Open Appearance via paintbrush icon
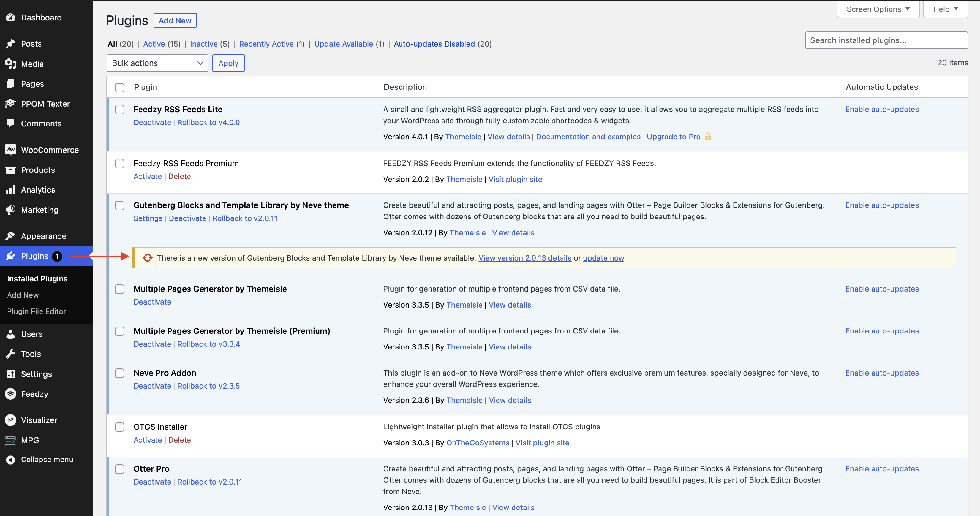 coord(11,236)
